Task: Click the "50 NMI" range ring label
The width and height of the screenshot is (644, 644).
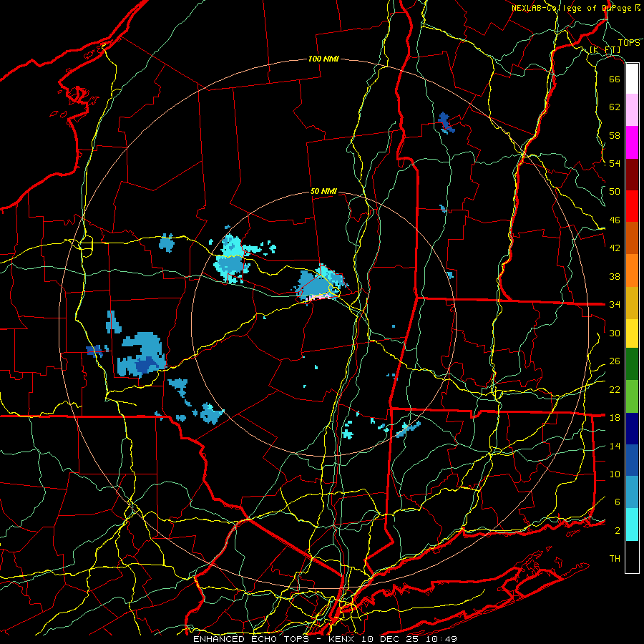Action: click(x=323, y=191)
